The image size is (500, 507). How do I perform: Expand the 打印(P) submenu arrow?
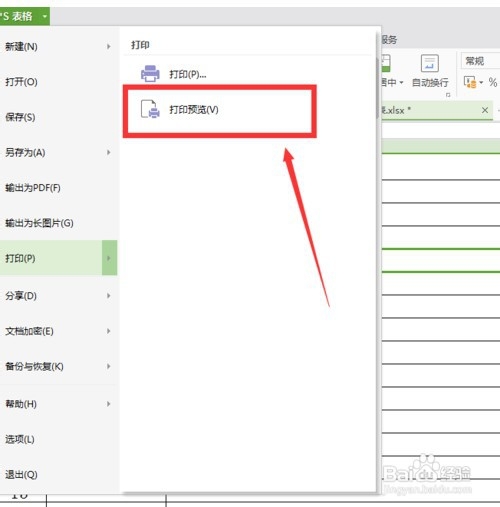click(x=109, y=258)
